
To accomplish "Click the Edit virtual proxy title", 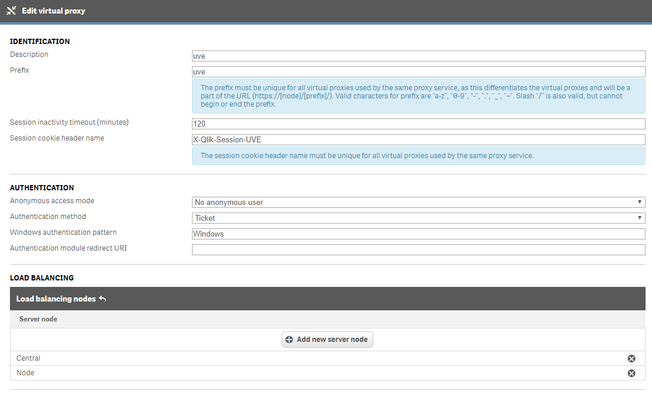I will point(53,11).
